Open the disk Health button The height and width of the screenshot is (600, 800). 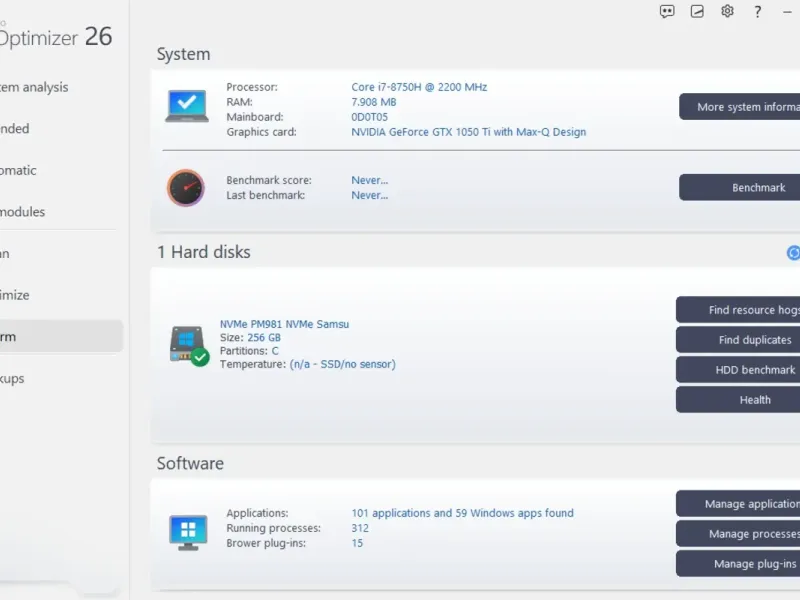(738, 400)
